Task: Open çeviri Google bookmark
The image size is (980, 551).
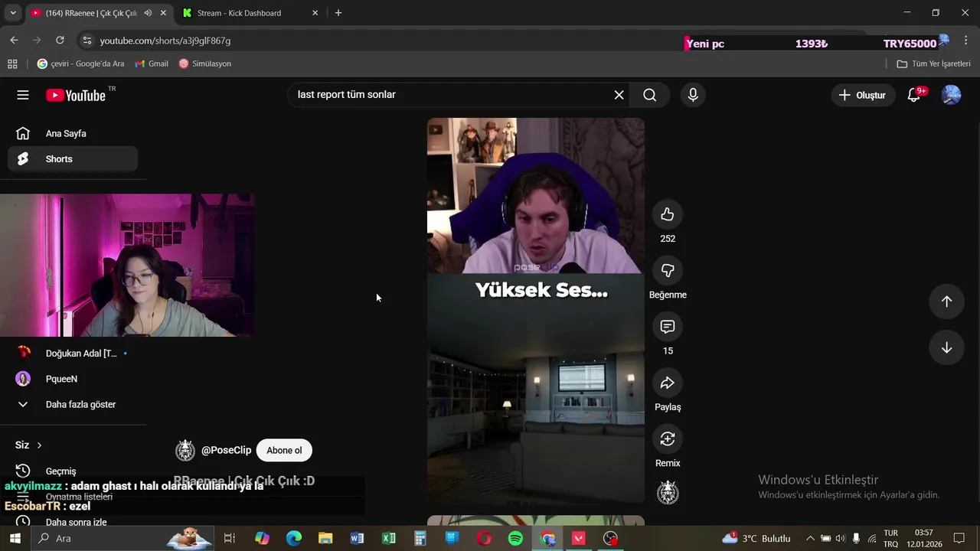Action: 80,64
